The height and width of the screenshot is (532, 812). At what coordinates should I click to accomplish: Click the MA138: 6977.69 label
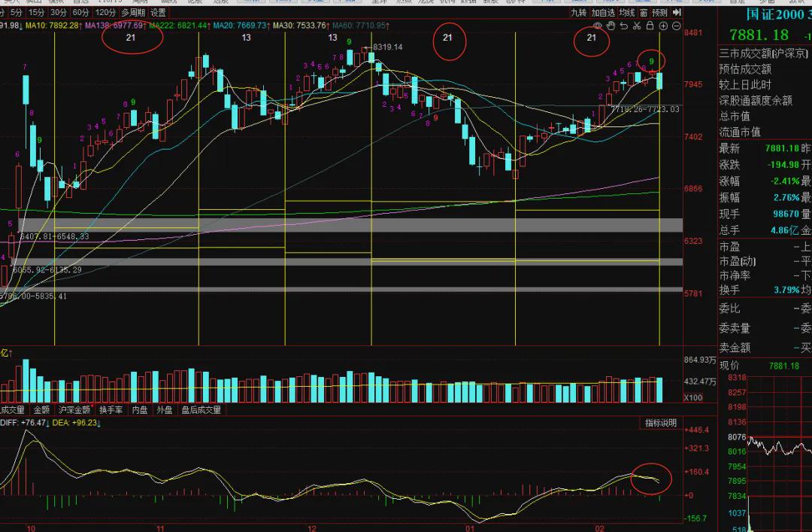click(x=116, y=26)
